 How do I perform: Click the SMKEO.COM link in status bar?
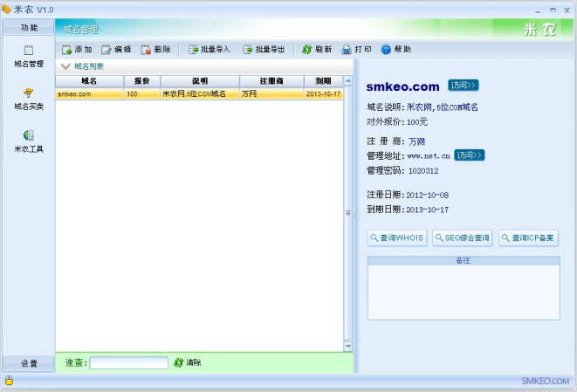545,381
